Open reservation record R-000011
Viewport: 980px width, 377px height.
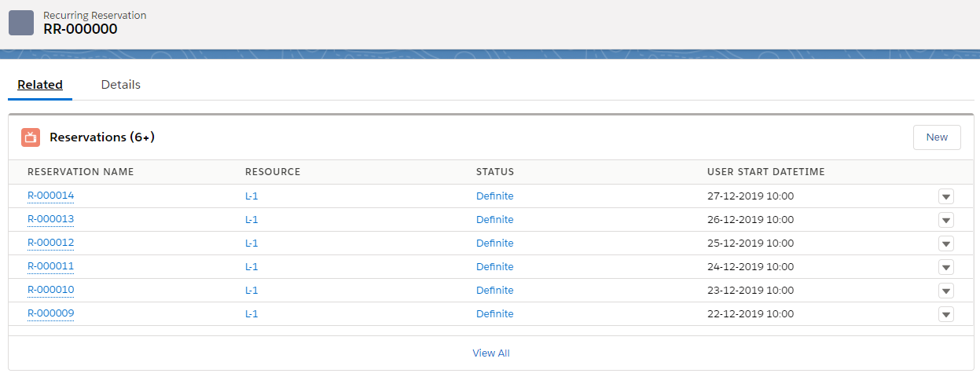pos(50,266)
